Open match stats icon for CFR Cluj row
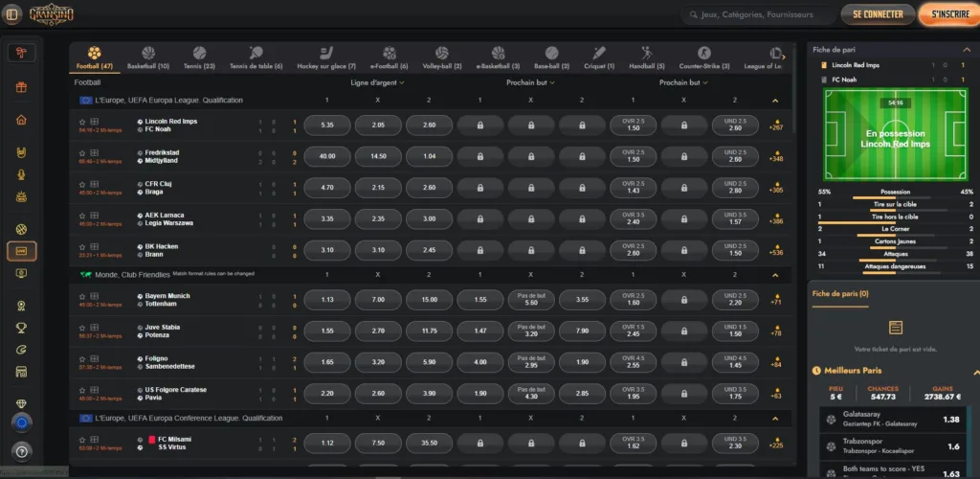The height and width of the screenshot is (479, 980). (94, 184)
